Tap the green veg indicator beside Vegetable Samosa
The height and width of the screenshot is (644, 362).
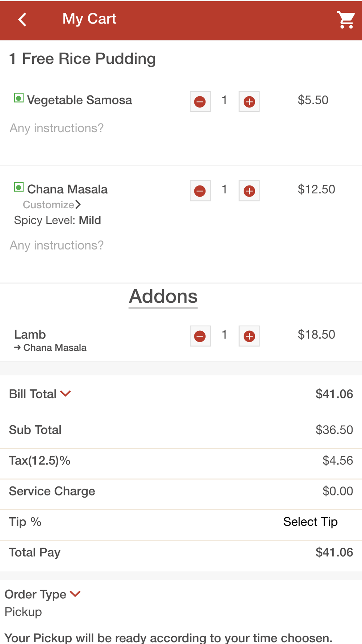coord(19,98)
